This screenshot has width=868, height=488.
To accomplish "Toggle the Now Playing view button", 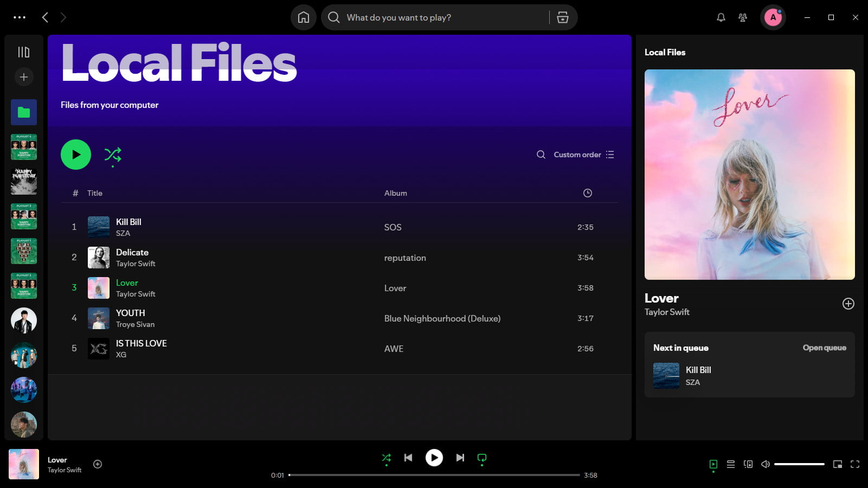I will (713, 464).
